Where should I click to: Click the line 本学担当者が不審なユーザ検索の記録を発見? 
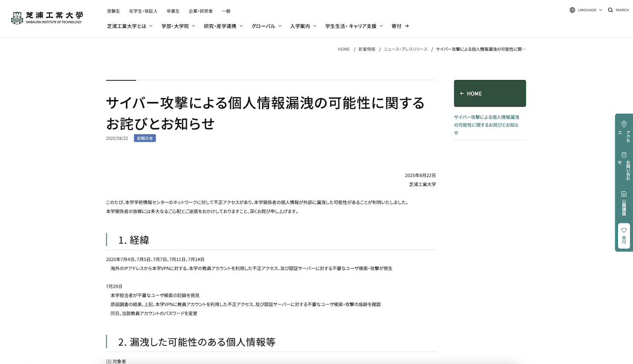(x=155, y=295)
